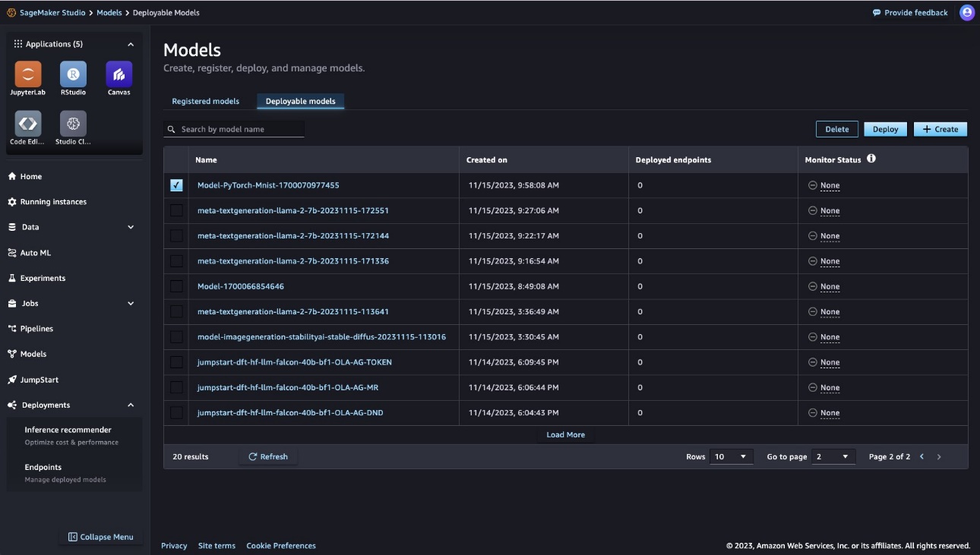Click the Home icon in sidebar
The height and width of the screenshot is (555, 980).
(12, 176)
